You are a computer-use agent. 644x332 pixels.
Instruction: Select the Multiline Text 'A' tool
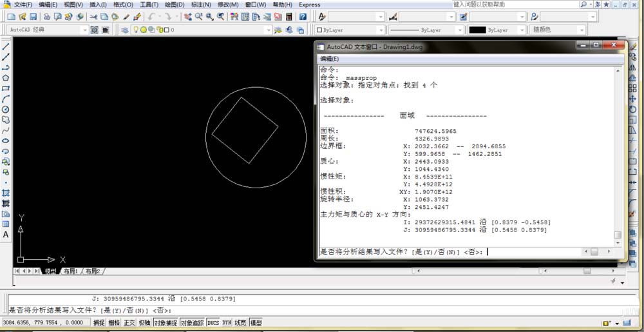click(x=6, y=235)
